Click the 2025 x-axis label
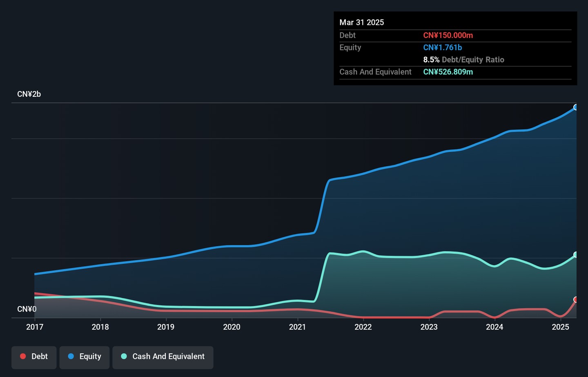Screen dimensions: 588x377 coord(560,327)
